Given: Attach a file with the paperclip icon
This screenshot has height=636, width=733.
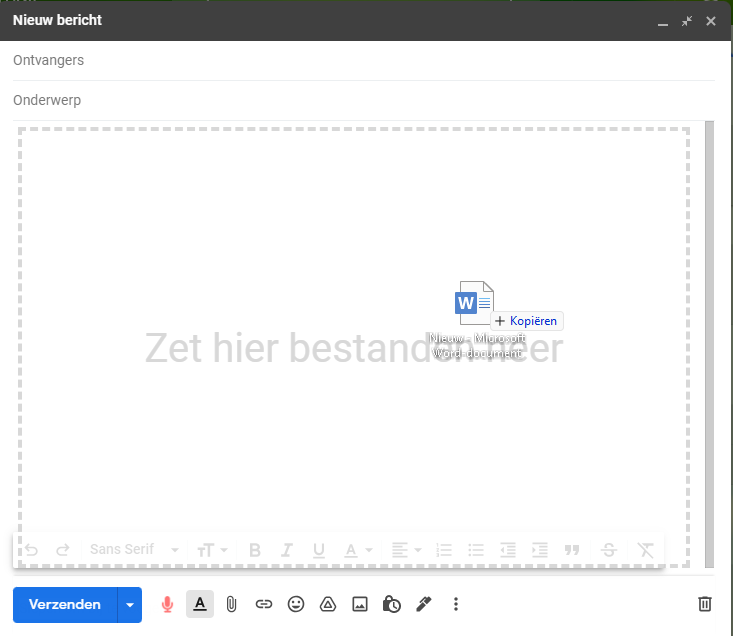Looking at the screenshot, I should [231, 604].
